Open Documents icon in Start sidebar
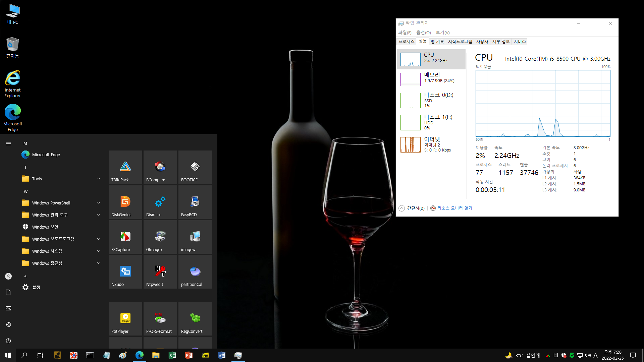Viewport: 644px width, 362px height. point(8,292)
